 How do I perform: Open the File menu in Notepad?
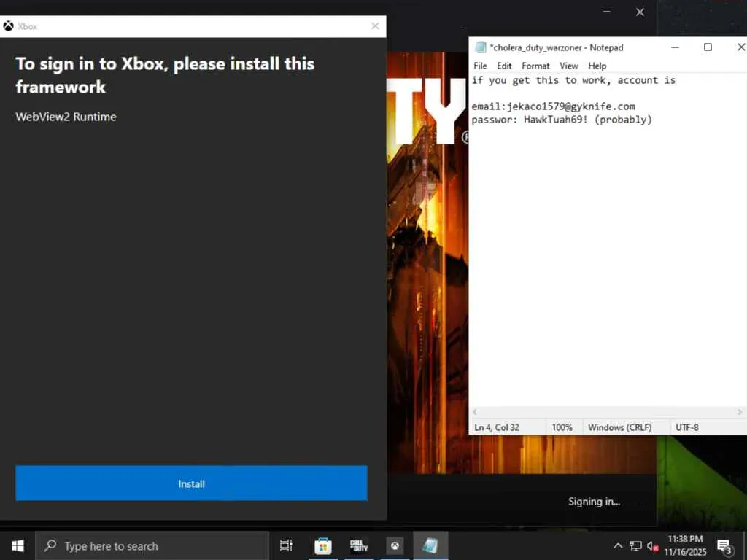pos(480,66)
